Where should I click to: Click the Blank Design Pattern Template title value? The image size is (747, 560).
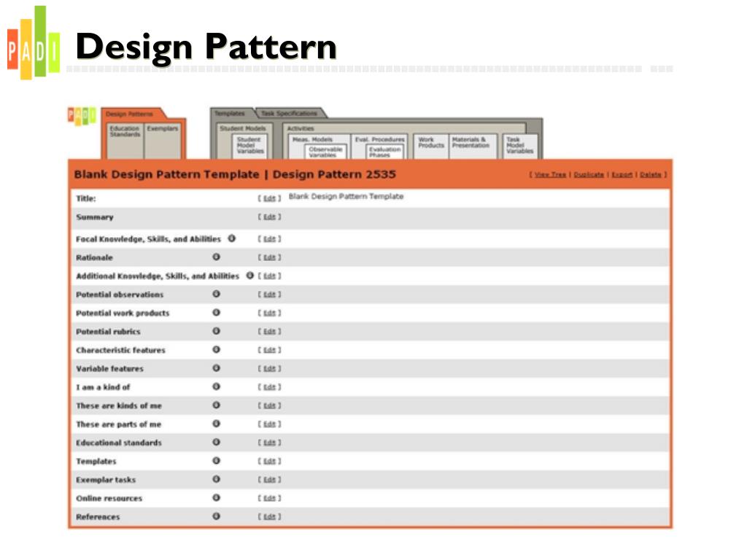(346, 196)
